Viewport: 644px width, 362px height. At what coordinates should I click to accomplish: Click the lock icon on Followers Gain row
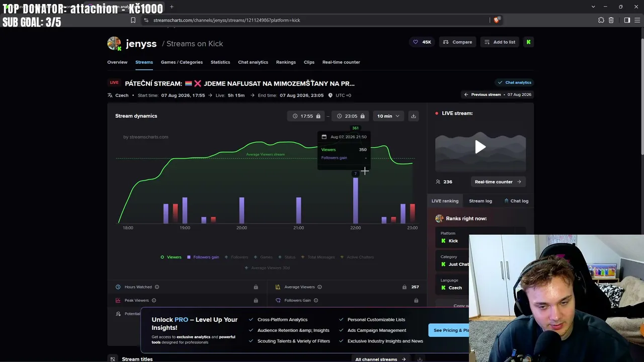(x=416, y=301)
